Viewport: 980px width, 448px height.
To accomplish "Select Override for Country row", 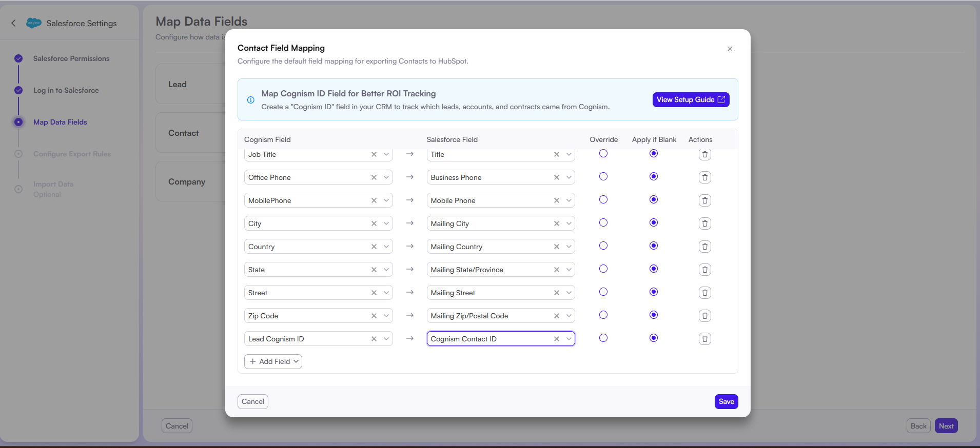I will pyautogui.click(x=603, y=246).
